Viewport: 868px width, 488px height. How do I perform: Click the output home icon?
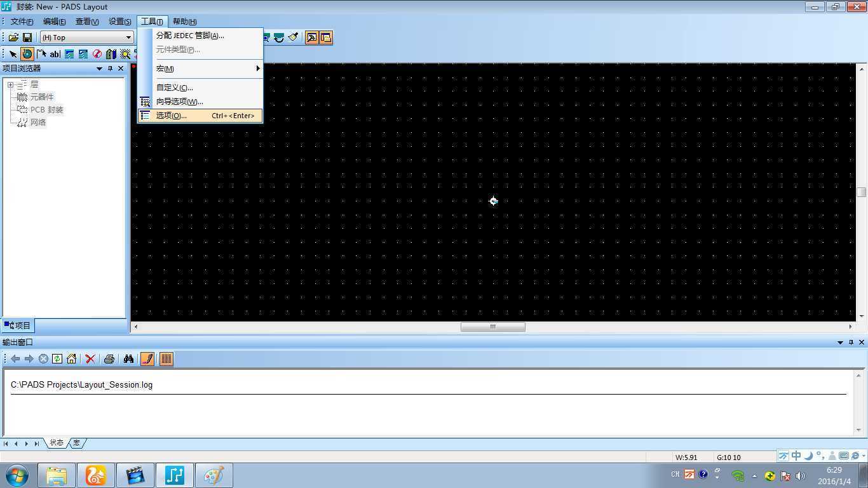71,359
